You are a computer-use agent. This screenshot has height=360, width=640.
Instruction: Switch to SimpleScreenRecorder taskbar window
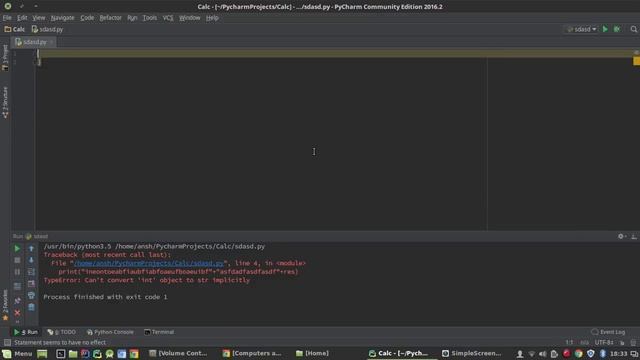coord(471,353)
